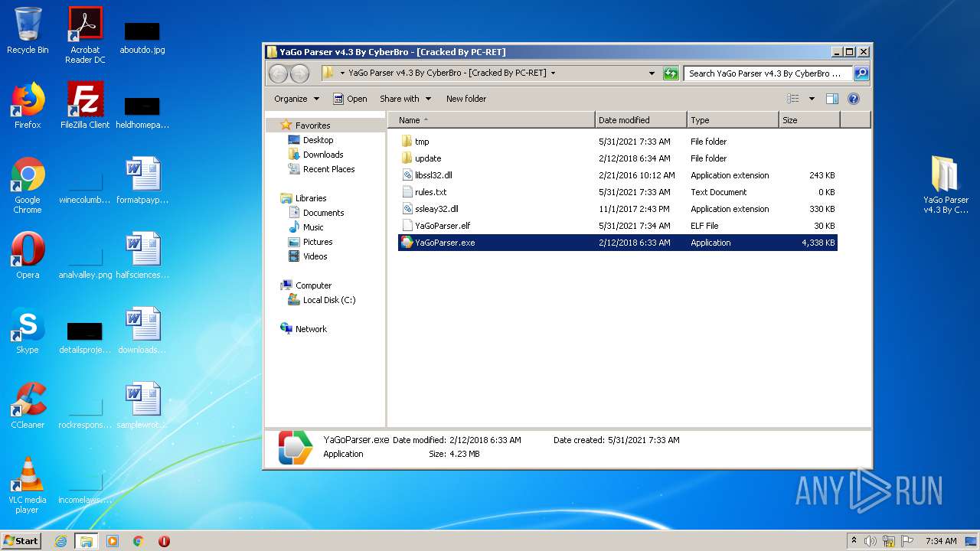Image resolution: width=980 pixels, height=551 pixels.
Task: Sort by the Size column header
Action: pos(809,120)
